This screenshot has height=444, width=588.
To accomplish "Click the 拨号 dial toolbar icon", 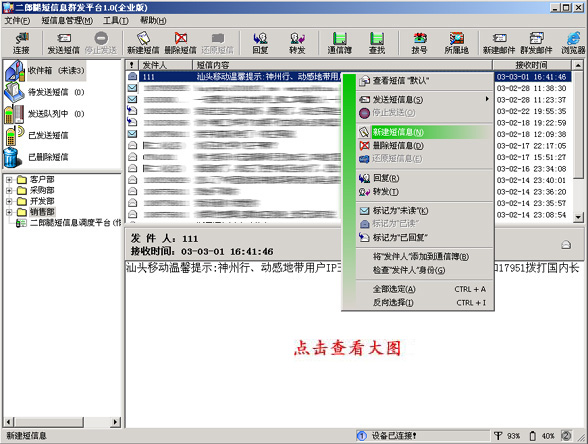I will pos(419,43).
